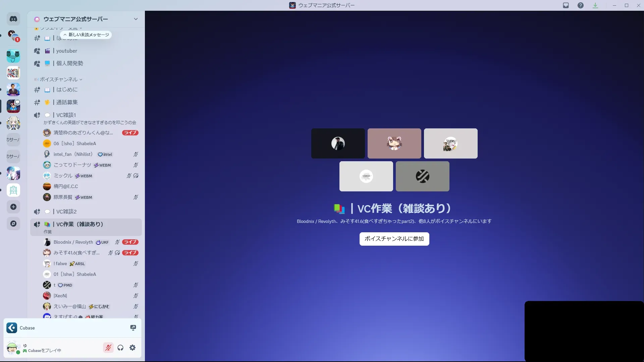The width and height of the screenshot is (644, 362).
Task: Open the inbox icon in title bar
Action: point(566,5)
